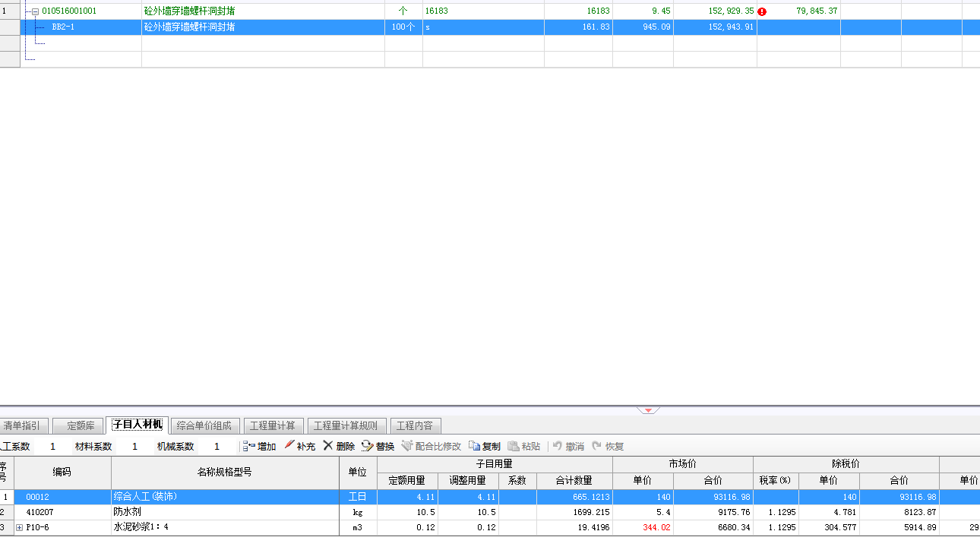Select the 00012 code cell
Screen dimensions: 980x550
point(62,497)
